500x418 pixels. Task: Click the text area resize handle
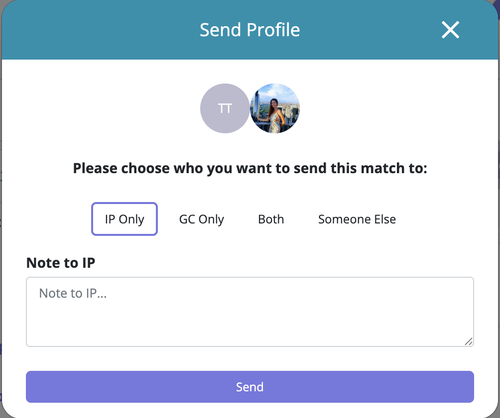(x=469, y=341)
